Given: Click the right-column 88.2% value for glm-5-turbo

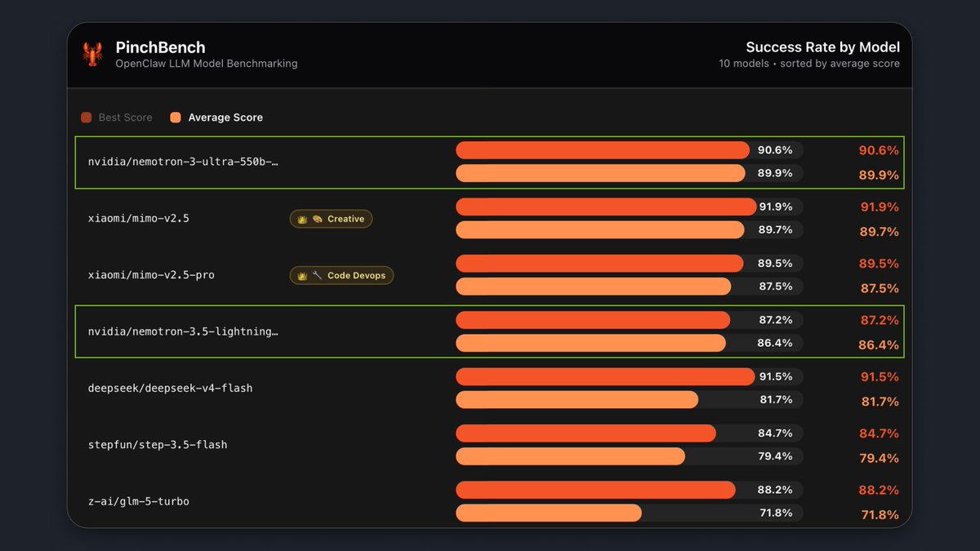Looking at the screenshot, I should (x=879, y=490).
